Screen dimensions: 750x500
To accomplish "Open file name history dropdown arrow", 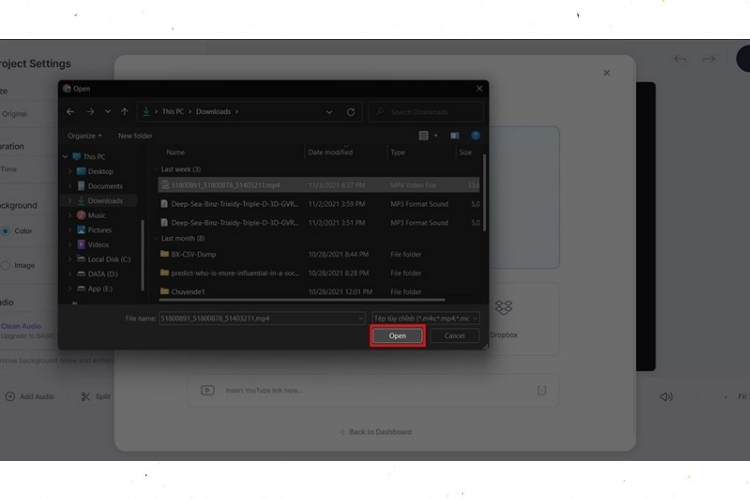I will click(361, 318).
